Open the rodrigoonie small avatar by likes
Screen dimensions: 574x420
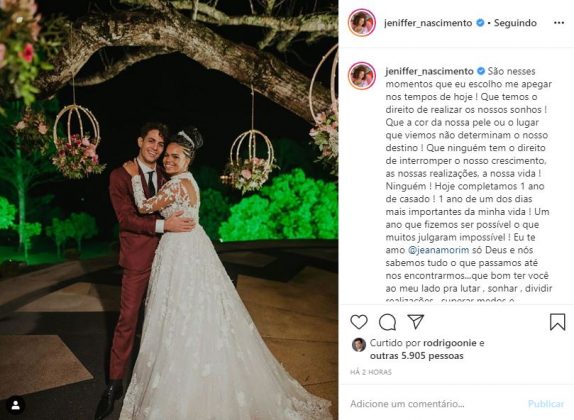tap(359, 345)
